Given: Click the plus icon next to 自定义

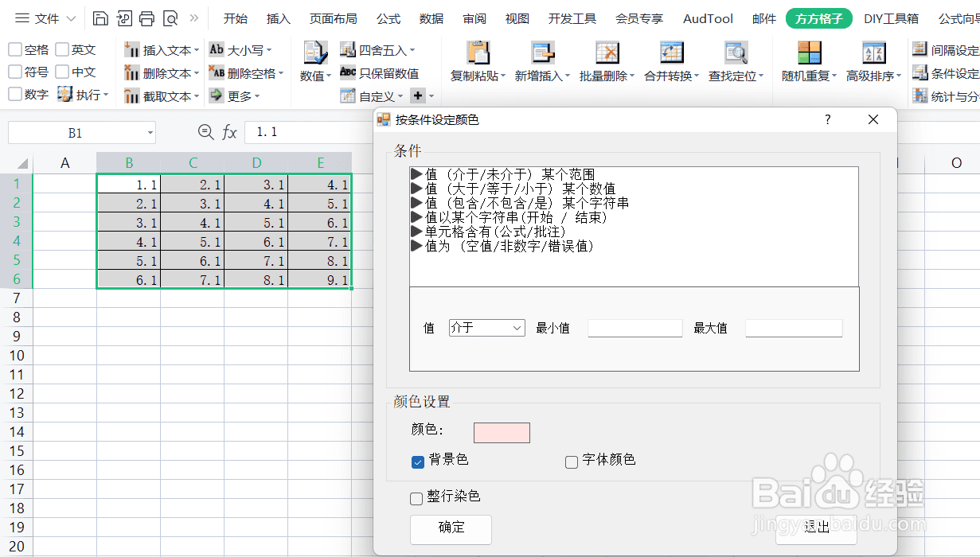Looking at the screenshot, I should 419,96.
